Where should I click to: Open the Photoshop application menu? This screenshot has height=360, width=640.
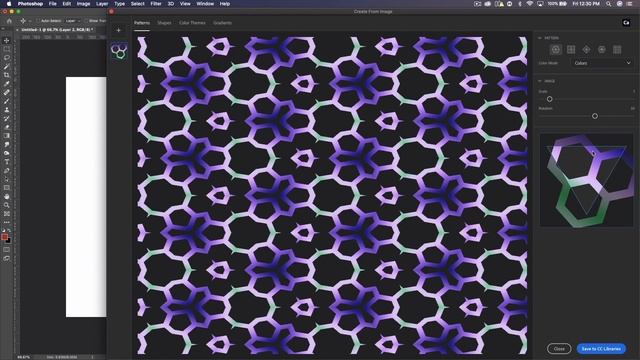coord(30,4)
